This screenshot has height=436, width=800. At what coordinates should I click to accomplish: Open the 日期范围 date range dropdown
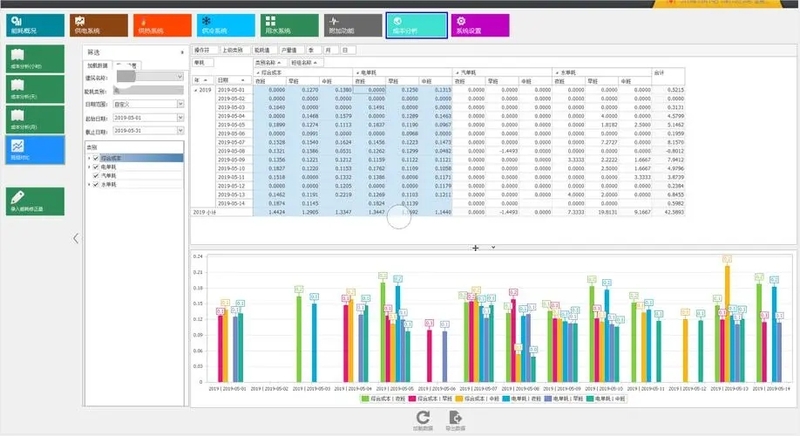point(180,103)
